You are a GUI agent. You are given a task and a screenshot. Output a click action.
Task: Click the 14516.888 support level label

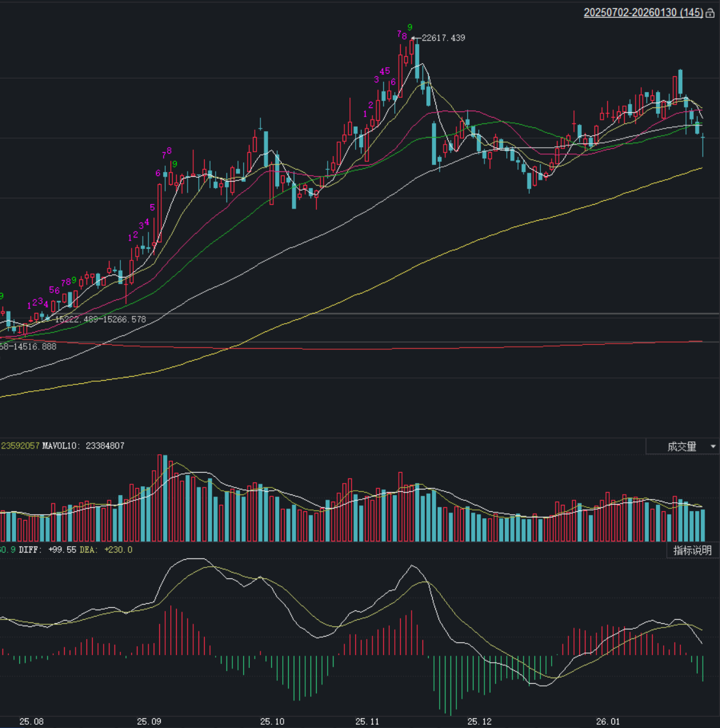28,347
